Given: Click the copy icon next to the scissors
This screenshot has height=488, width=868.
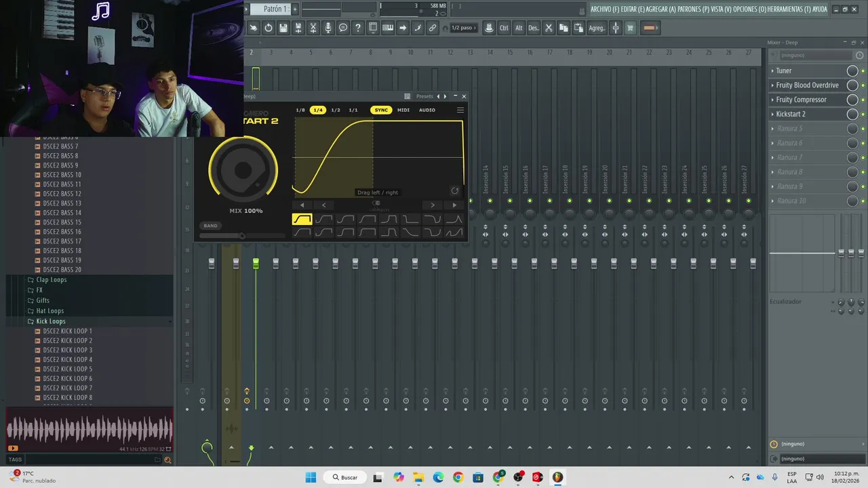Looking at the screenshot, I should pyautogui.click(x=564, y=28).
